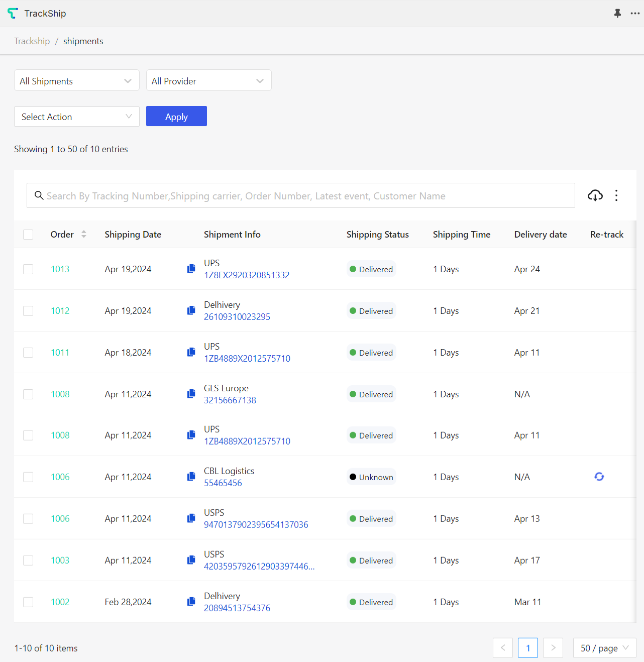The image size is (644, 662).
Task: Open the three-dot menu above the table
Action: click(x=616, y=195)
